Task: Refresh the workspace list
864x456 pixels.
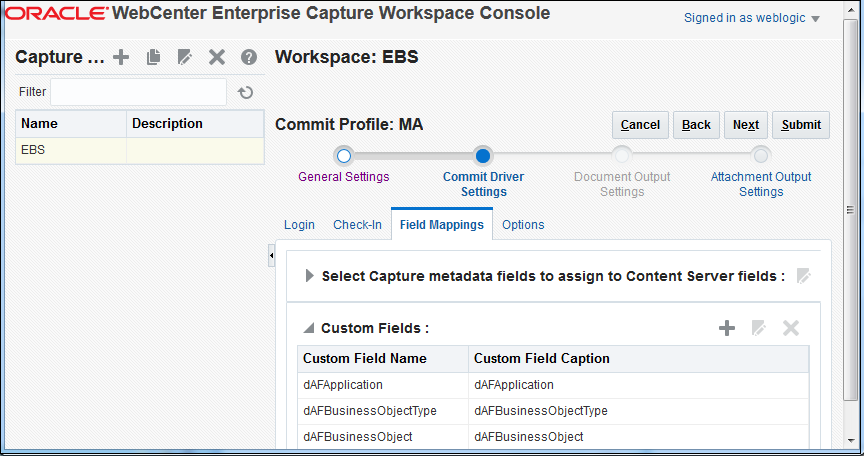Action: [x=246, y=93]
